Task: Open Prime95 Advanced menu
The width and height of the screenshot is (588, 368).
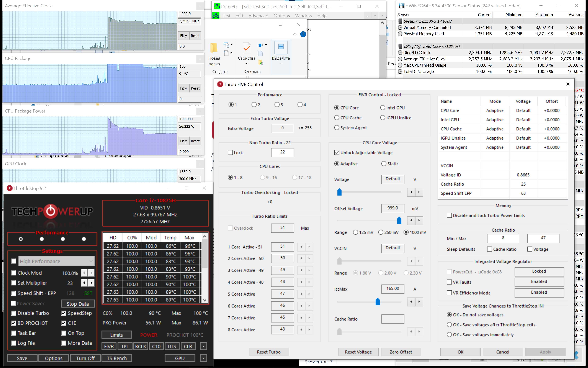Action: click(x=258, y=16)
